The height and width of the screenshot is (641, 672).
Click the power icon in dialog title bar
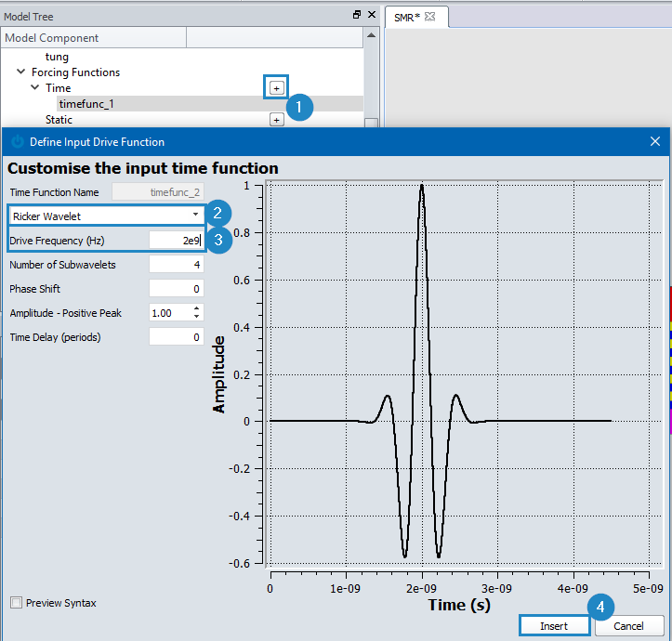(17, 141)
